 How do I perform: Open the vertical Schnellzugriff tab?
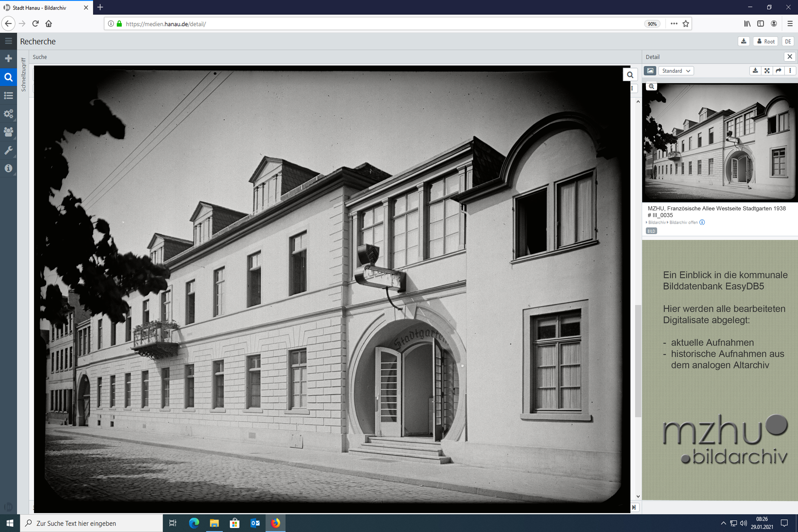23,75
